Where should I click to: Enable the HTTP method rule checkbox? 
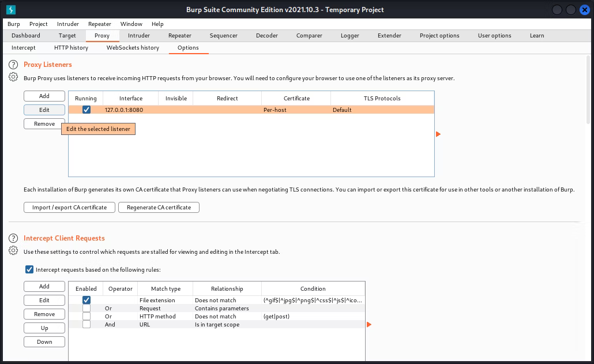(87, 316)
